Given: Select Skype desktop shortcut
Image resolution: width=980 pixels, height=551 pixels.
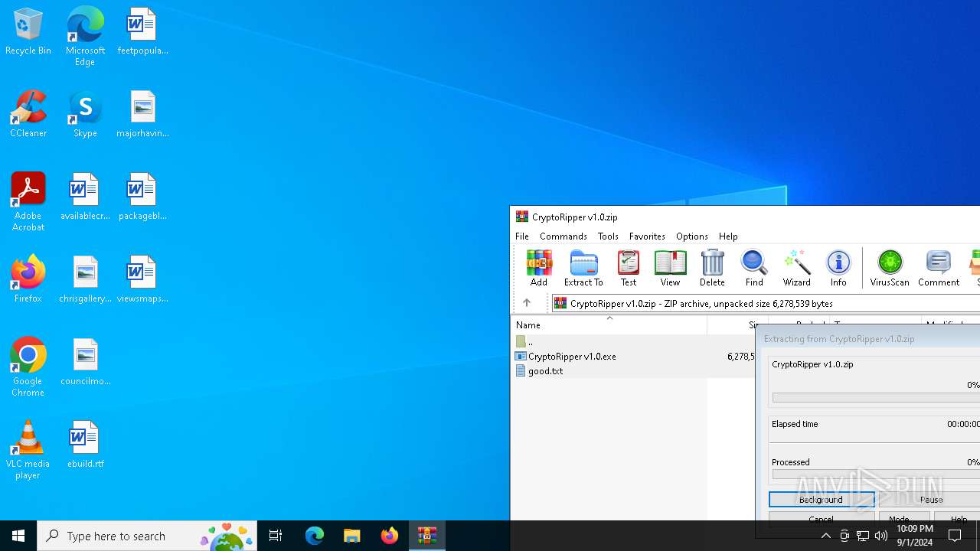Looking at the screenshot, I should tap(85, 115).
